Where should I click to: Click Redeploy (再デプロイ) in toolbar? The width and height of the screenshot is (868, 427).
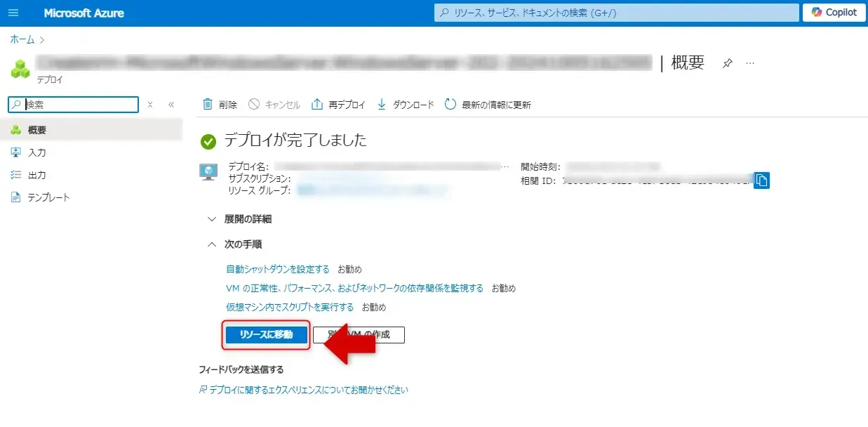pyautogui.click(x=338, y=105)
